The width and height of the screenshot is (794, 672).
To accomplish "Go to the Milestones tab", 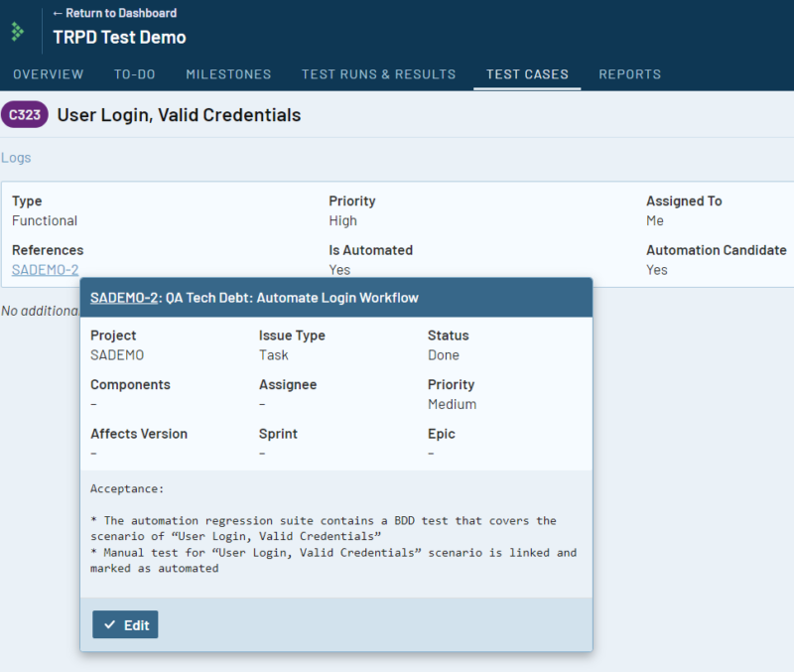I will tap(228, 74).
